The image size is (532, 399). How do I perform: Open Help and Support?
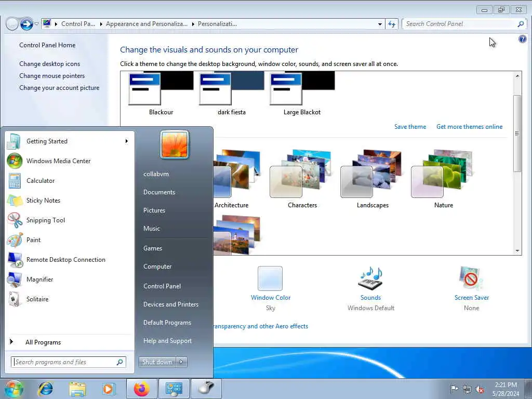point(167,341)
